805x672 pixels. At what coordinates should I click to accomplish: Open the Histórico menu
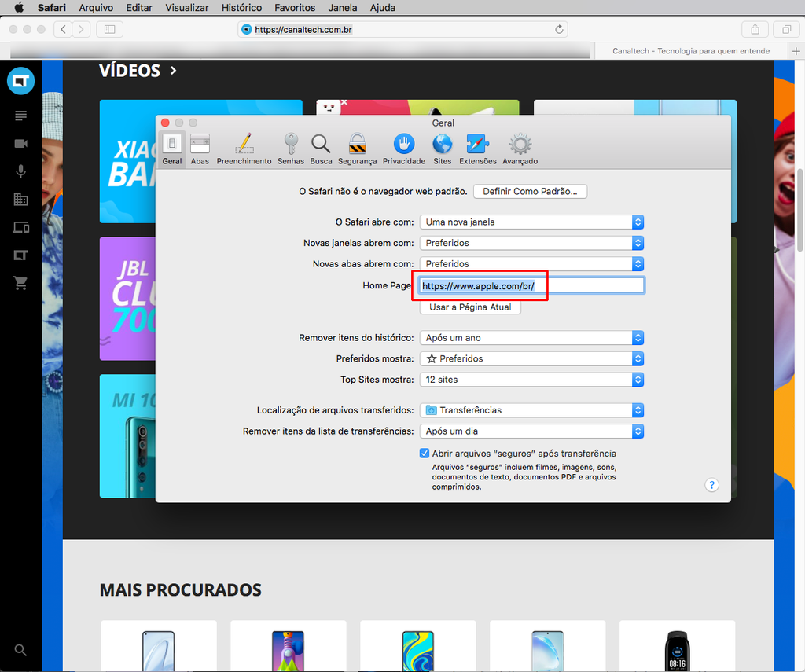pyautogui.click(x=242, y=7)
